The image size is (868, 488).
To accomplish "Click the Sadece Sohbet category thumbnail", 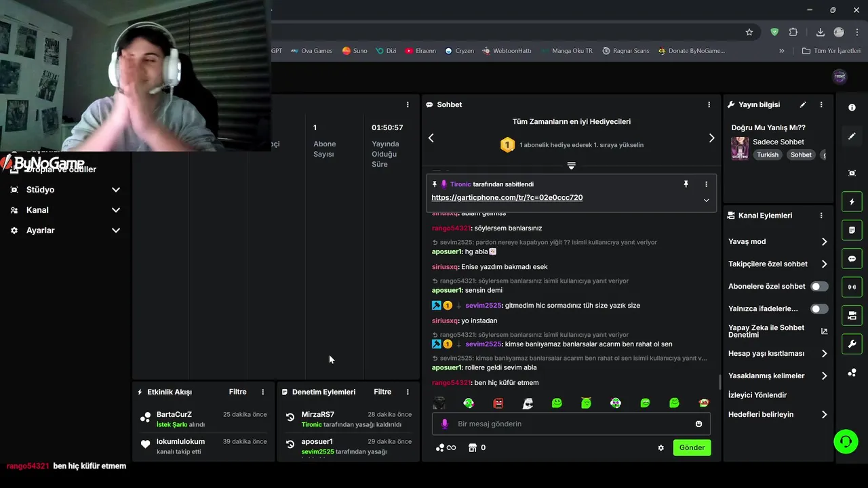I will [740, 148].
